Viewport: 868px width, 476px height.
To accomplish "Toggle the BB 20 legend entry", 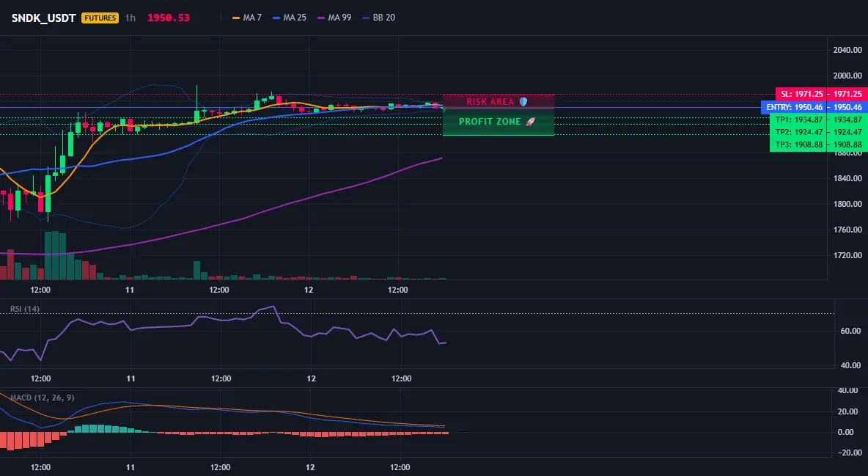I will [378, 18].
